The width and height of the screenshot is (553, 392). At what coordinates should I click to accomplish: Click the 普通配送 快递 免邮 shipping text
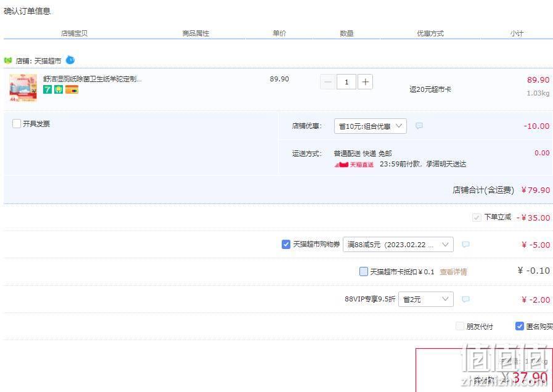pyautogui.click(x=363, y=153)
